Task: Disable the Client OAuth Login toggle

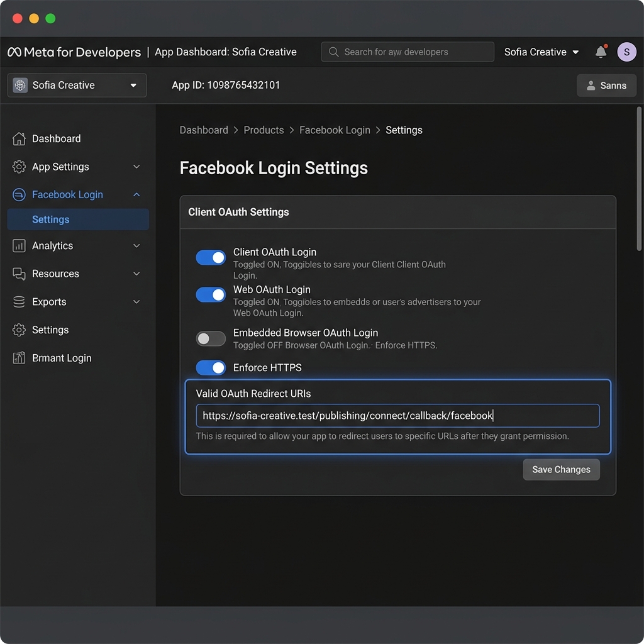Action: (x=211, y=257)
